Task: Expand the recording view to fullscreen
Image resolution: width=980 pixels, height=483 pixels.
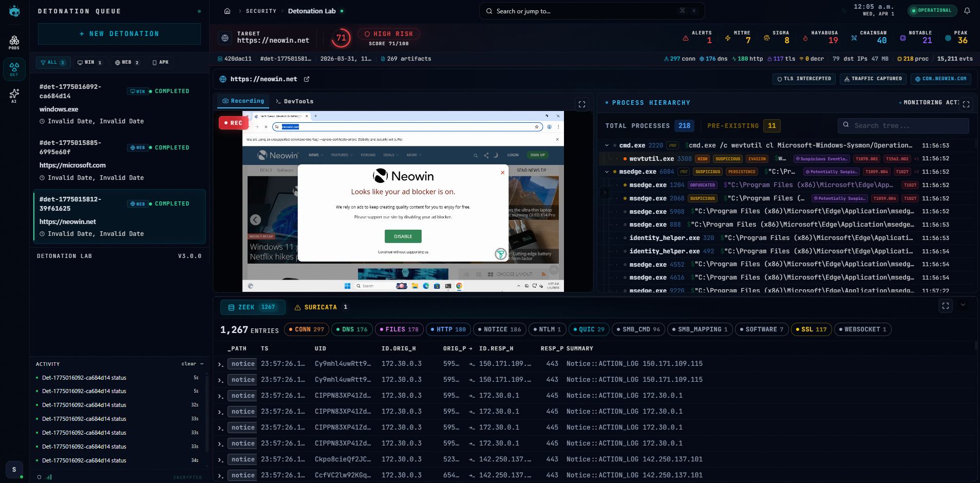Action: point(582,104)
